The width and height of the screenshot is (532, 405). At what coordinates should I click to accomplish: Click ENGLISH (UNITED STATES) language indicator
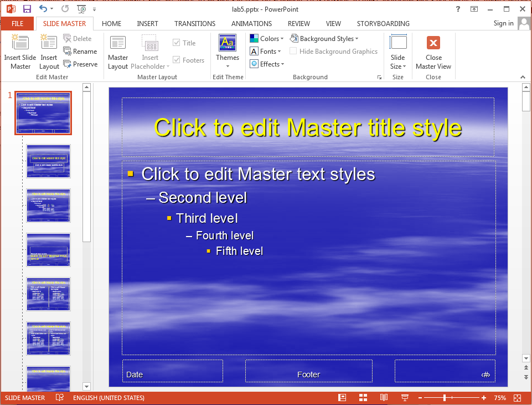pyautogui.click(x=109, y=398)
